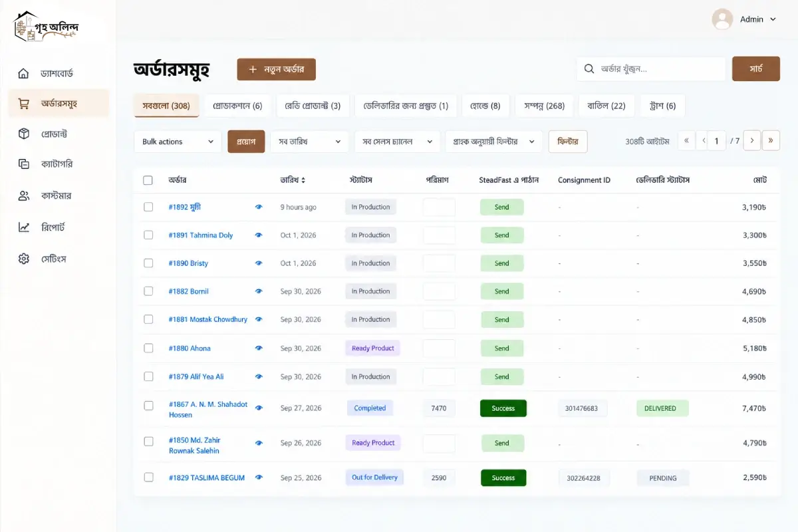The width and height of the screenshot is (798, 532).
Task: Open the ড্যাশবোর্ড home icon in sidebar
Action: point(24,73)
